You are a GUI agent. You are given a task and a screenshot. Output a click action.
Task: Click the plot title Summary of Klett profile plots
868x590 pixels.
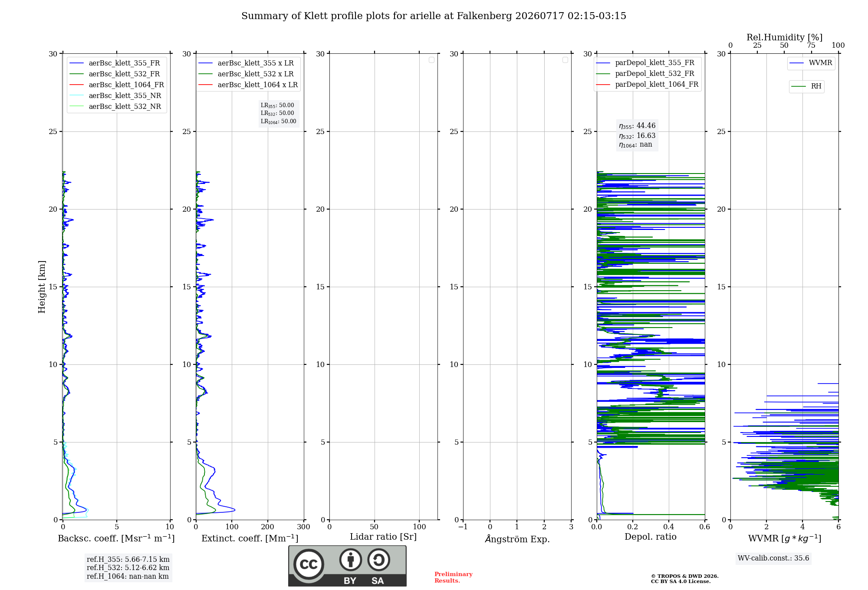tap(434, 16)
